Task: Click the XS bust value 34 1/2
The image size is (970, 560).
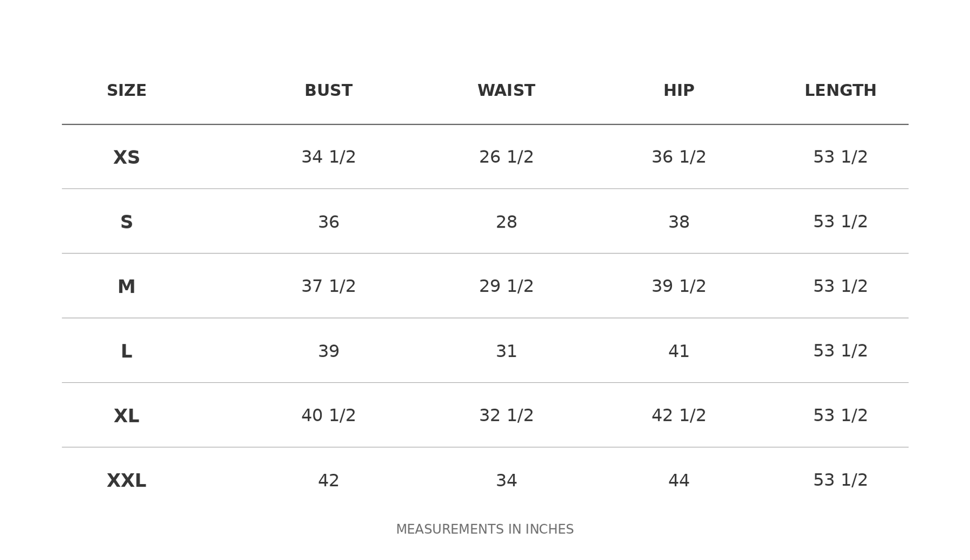Action: point(328,157)
